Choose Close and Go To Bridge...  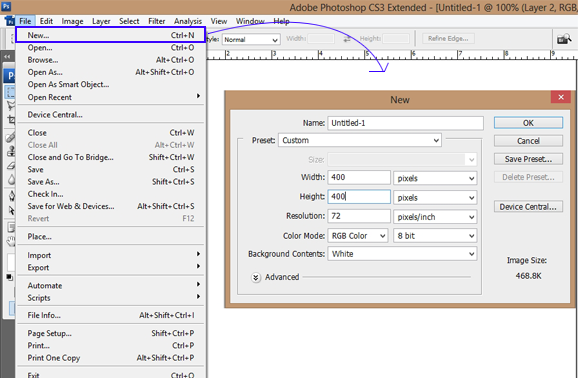[x=111, y=157]
